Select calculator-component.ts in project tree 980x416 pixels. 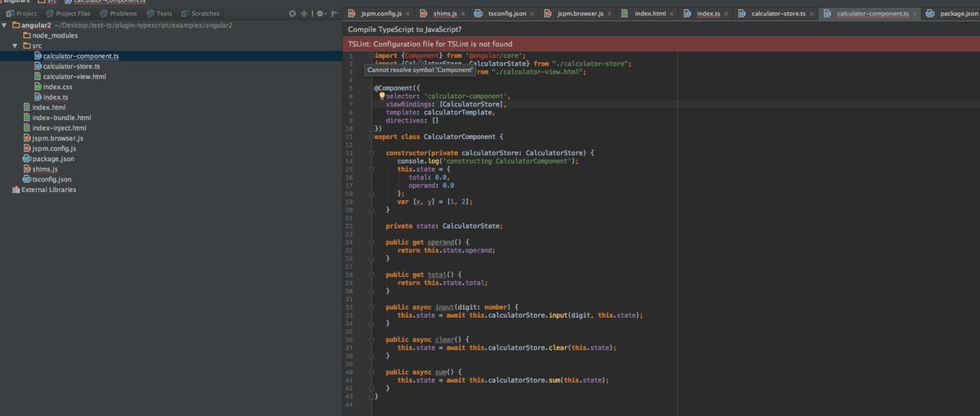point(81,56)
